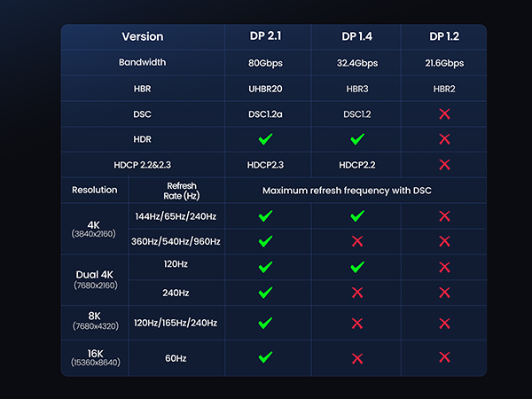The image size is (532, 399).
Task: Click the DSC1.2 cell under DP 1.4
Action: (357, 114)
